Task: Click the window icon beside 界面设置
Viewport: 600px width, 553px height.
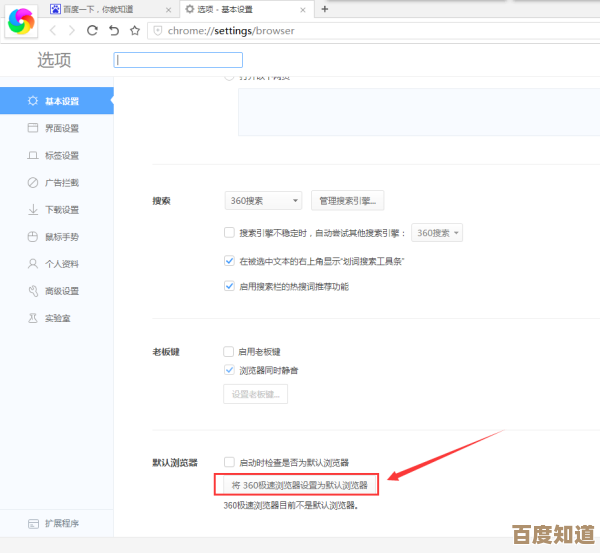Action: pyautogui.click(x=33, y=128)
